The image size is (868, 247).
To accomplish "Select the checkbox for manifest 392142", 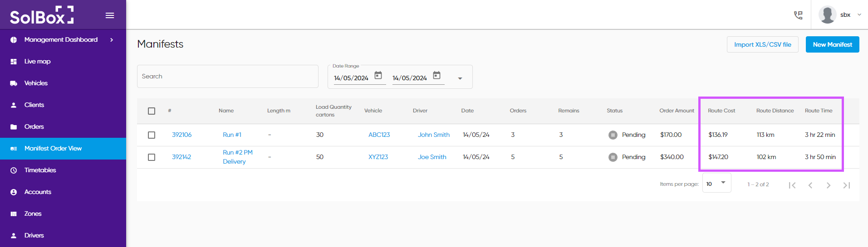I will click(x=152, y=157).
